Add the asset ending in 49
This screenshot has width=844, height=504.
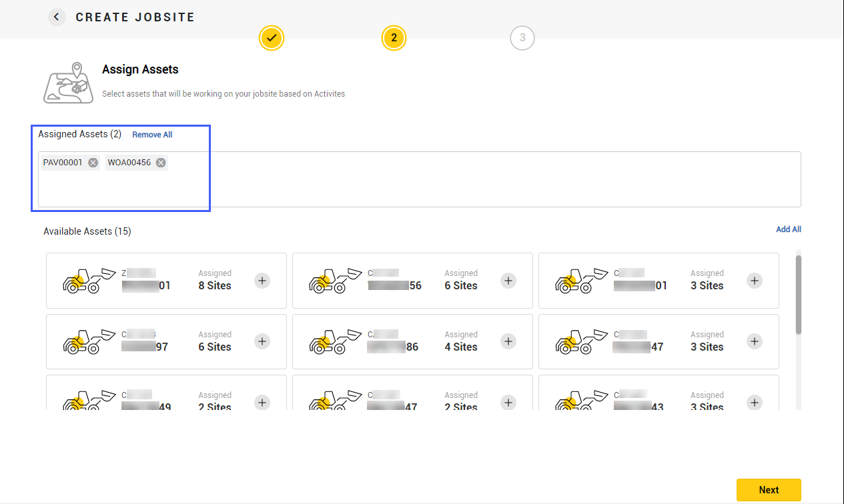click(x=262, y=402)
